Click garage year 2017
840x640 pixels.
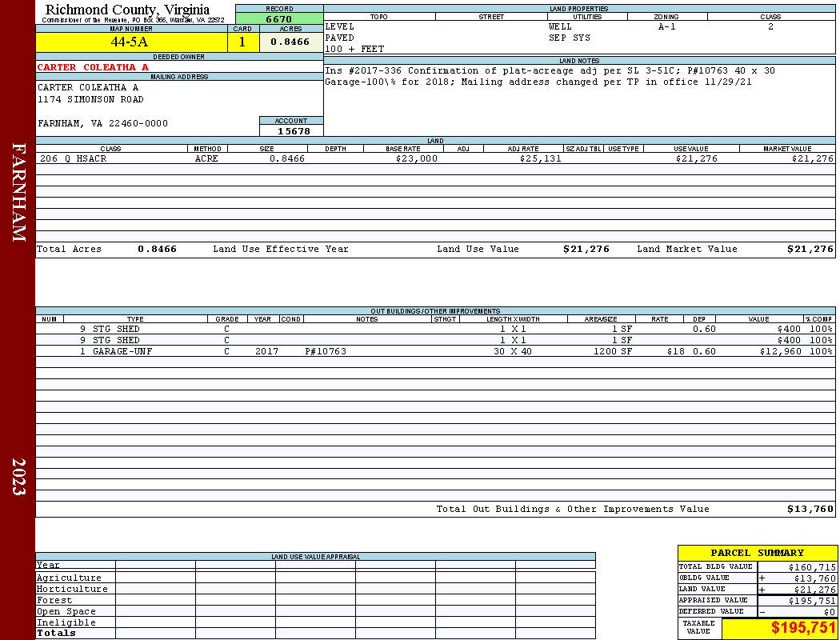266,352
